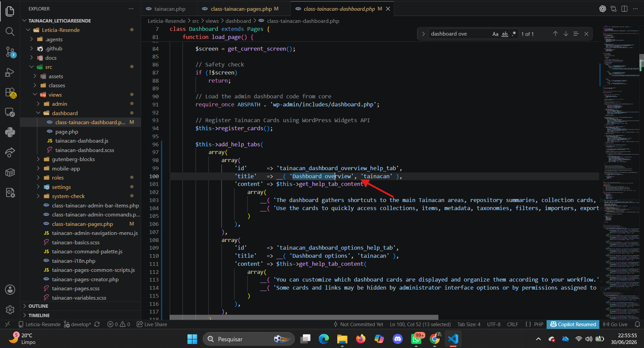The height and width of the screenshot is (348, 644).
Task: Open Run and Debug view
Action: point(10,72)
